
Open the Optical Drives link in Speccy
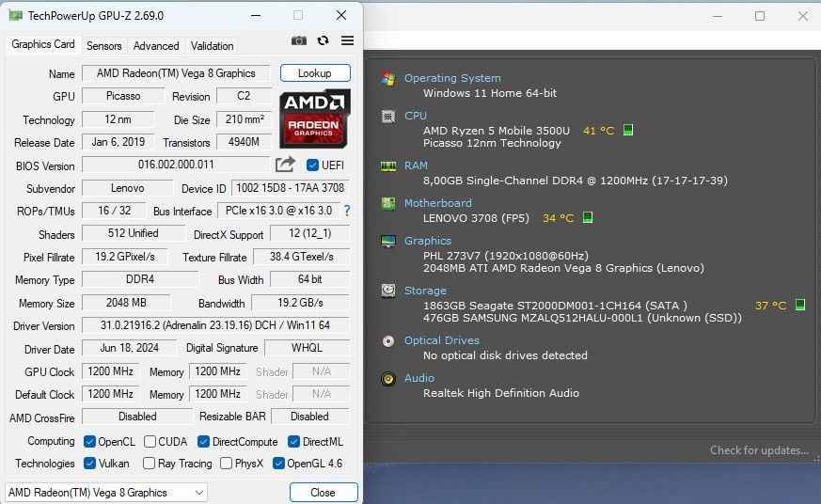click(441, 340)
